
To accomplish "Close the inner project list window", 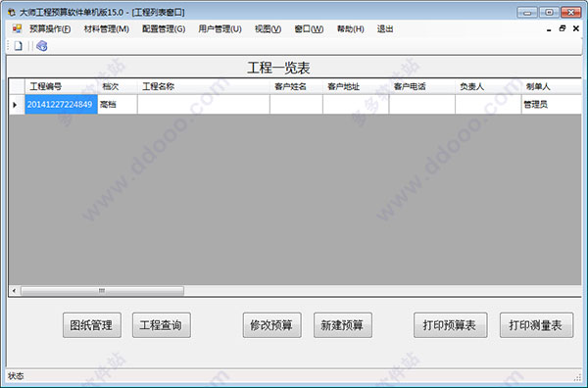I will point(576,28).
